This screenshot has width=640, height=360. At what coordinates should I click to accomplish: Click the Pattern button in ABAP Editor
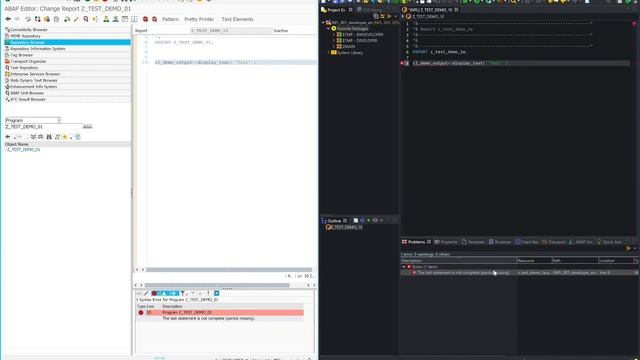pos(170,19)
